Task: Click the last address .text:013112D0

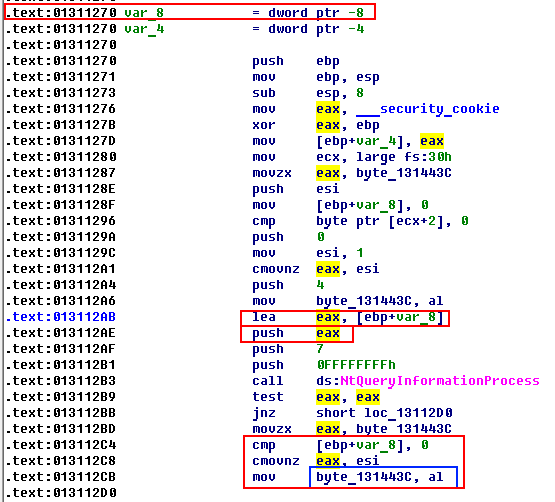Action: point(61,493)
